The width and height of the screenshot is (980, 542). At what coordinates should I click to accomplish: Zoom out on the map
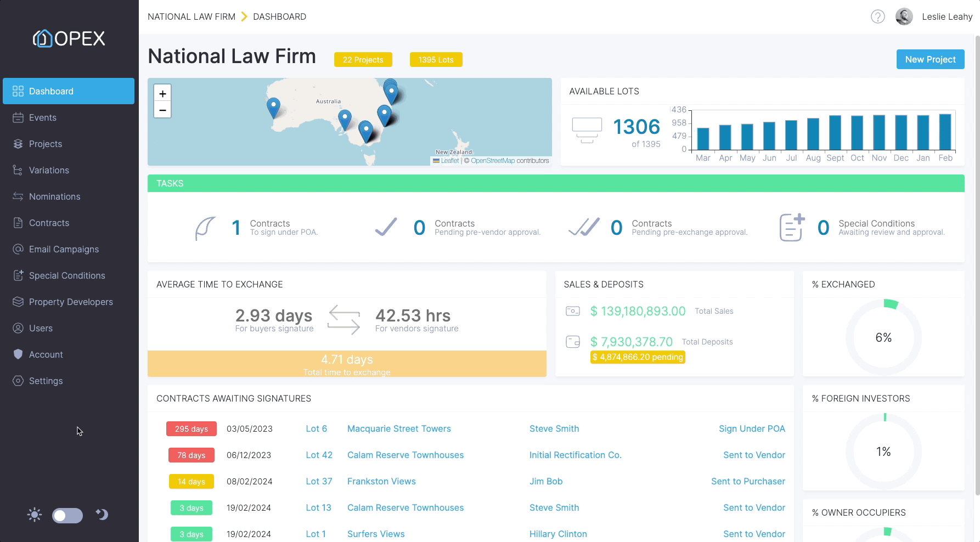(x=162, y=110)
